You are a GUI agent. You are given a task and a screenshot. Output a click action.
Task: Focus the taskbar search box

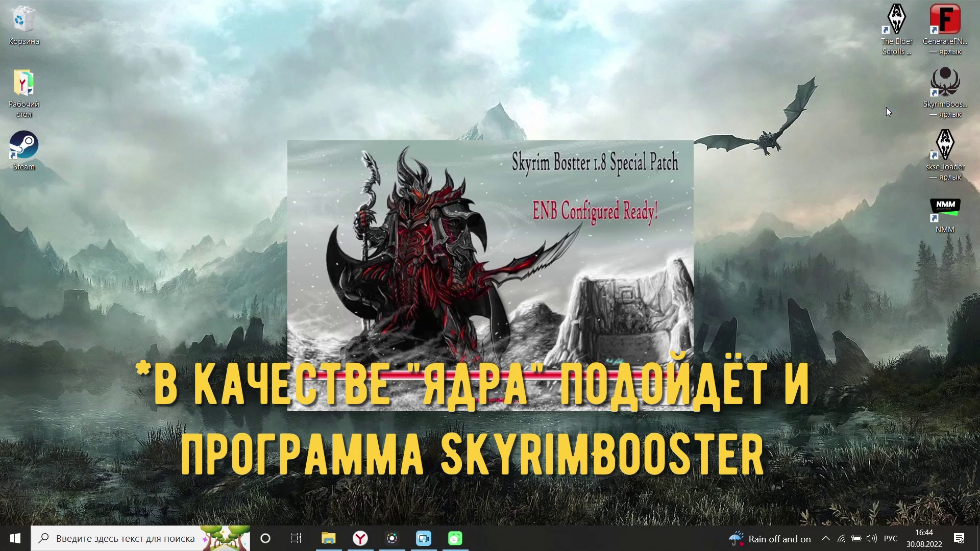click(140, 538)
